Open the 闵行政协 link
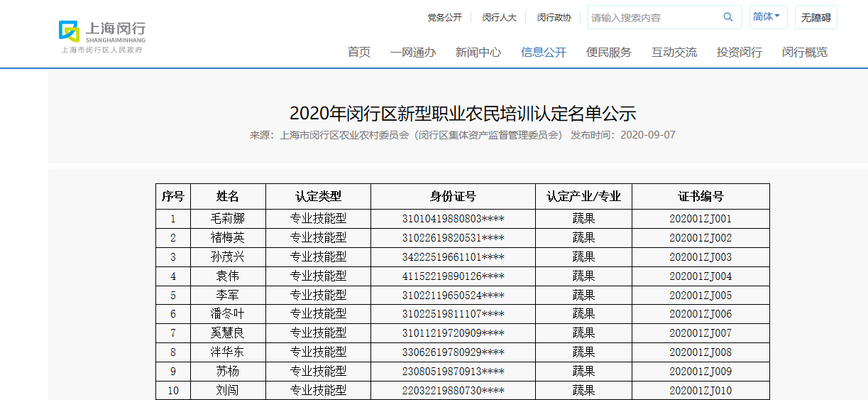868x400 pixels. pos(554,18)
